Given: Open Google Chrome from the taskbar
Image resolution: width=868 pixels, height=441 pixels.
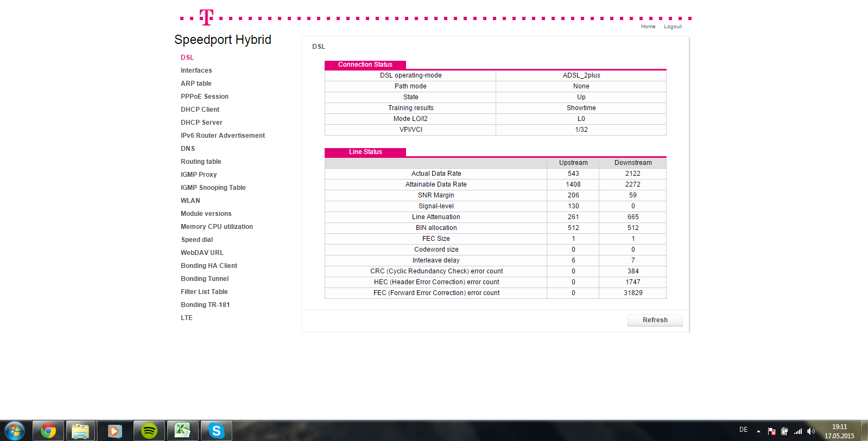Looking at the screenshot, I should click(x=48, y=431).
